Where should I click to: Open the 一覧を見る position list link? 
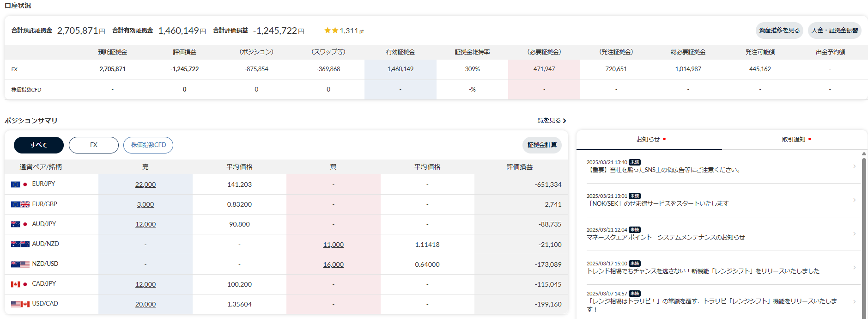click(549, 121)
